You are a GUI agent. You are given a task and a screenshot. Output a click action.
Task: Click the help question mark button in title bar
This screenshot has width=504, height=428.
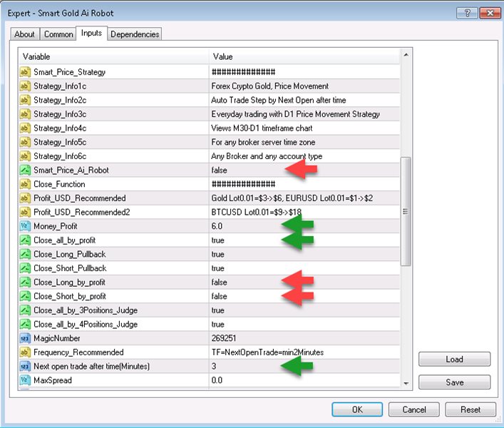[x=467, y=13]
